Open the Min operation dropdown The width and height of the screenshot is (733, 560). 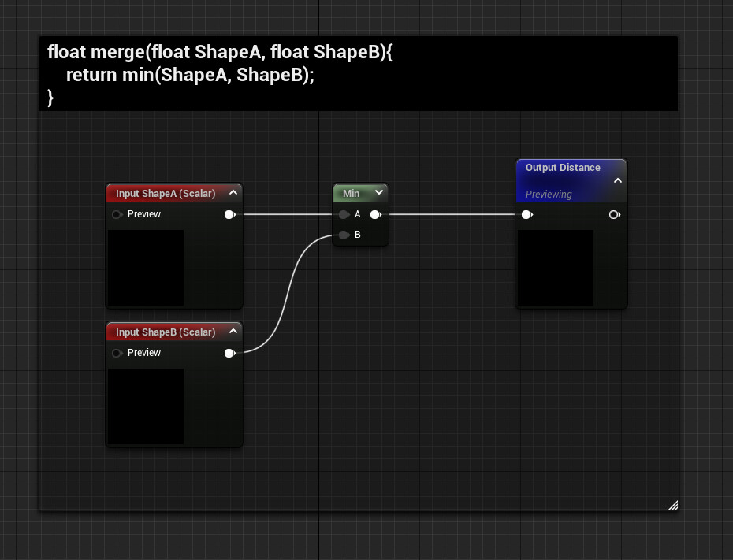click(x=379, y=192)
